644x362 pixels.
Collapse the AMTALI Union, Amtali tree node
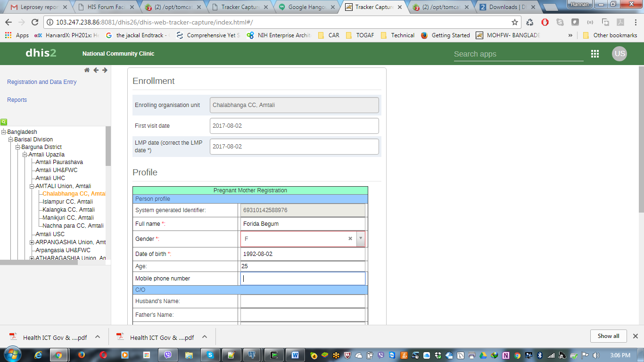click(x=32, y=186)
